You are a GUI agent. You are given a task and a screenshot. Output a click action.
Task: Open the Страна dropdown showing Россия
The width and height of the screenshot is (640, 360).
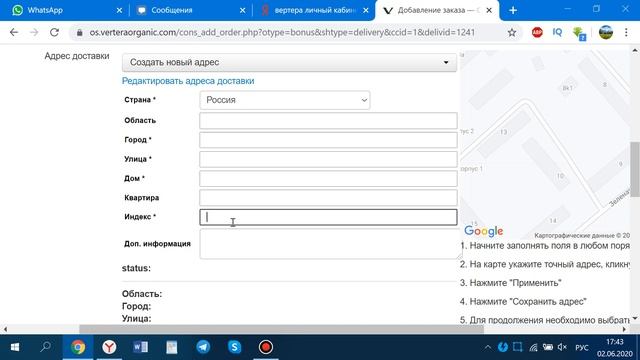[x=285, y=100]
